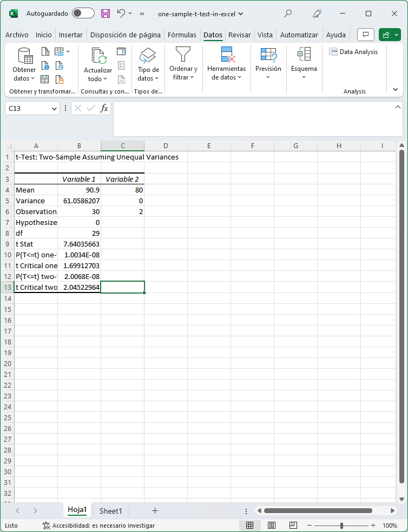Switch to Page Layout view icon
Screen dimensions: 408x532
coord(272,526)
